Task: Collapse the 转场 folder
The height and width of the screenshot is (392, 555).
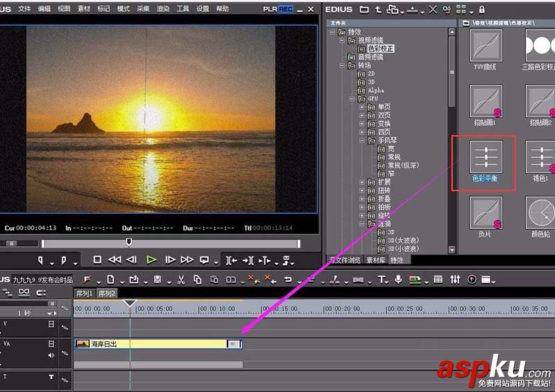Action: pos(342,65)
